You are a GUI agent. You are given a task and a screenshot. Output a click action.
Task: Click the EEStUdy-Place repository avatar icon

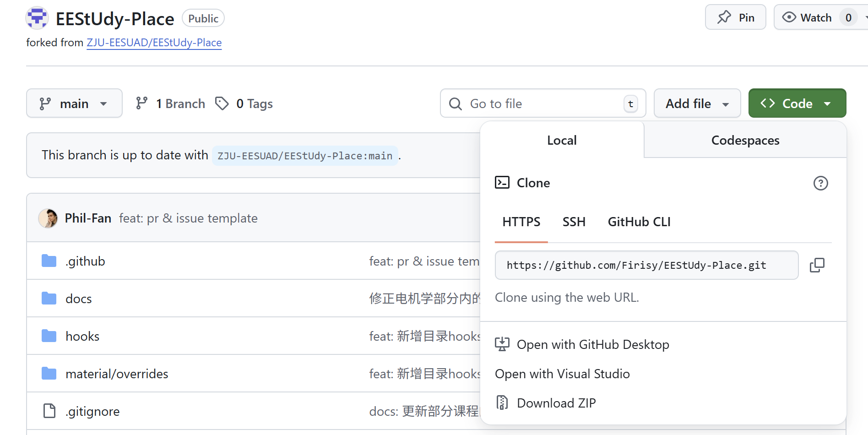pyautogui.click(x=37, y=18)
